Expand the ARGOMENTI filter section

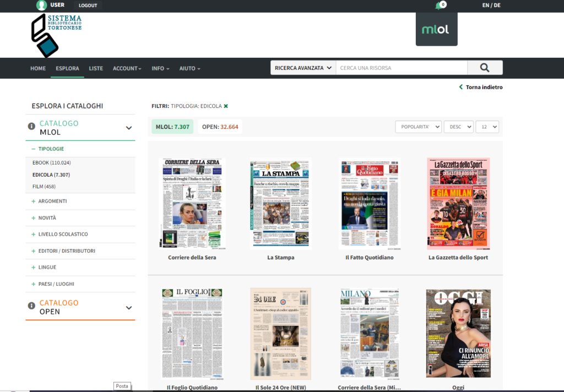click(x=52, y=201)
